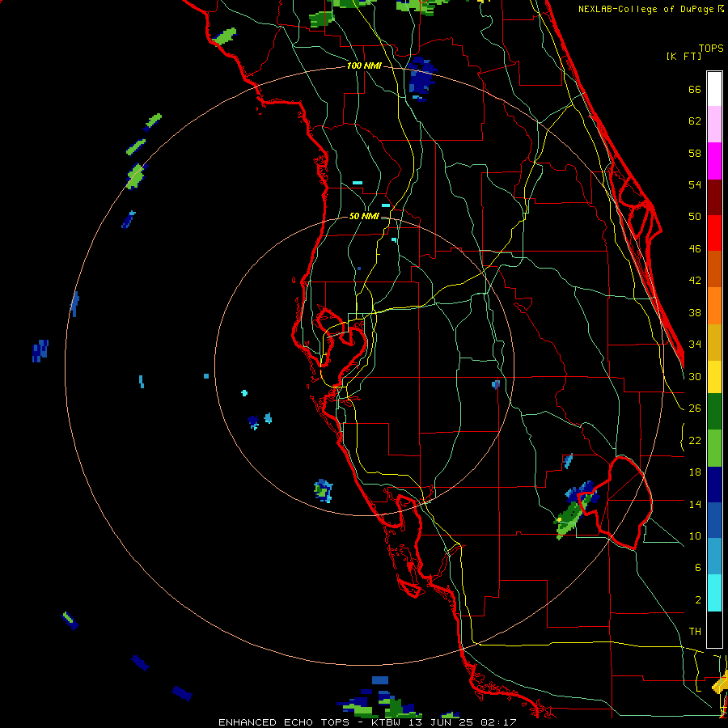Click the 54 legend value
728x728 pixels.
point(695,184)
